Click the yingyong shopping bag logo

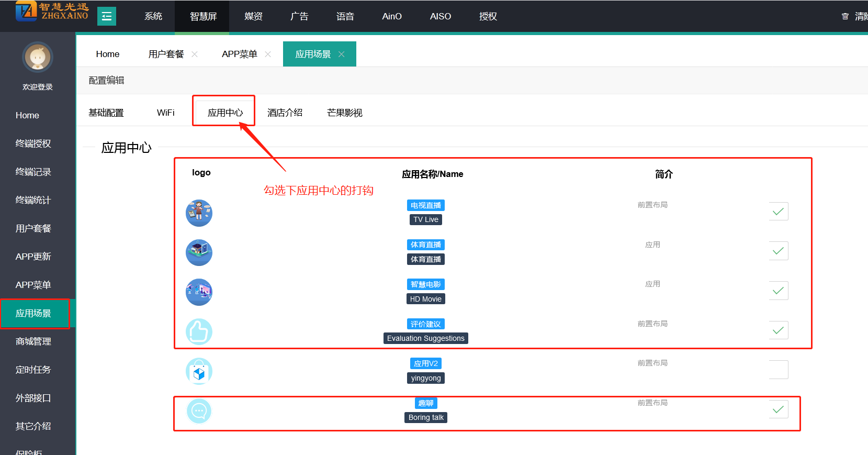coord(199,371)
